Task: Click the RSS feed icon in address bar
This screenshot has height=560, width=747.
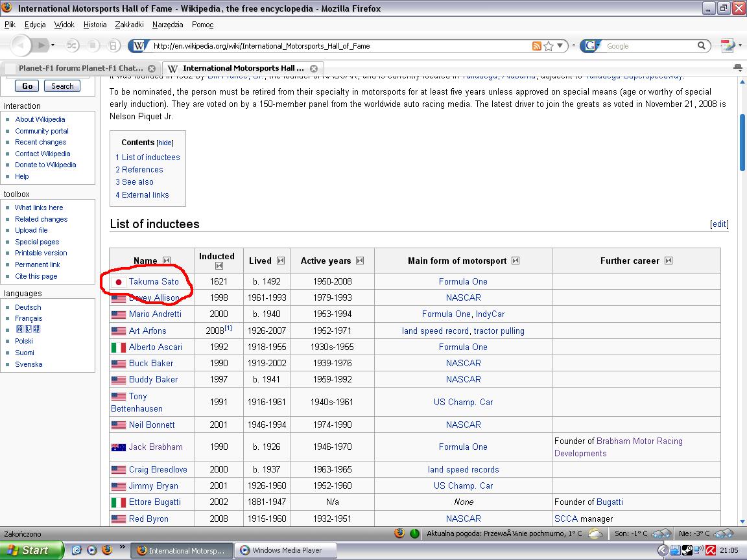Action: [536, 46]
